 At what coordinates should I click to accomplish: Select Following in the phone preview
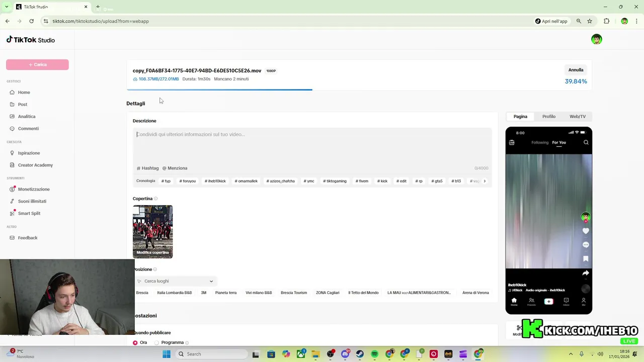(540, 142)
